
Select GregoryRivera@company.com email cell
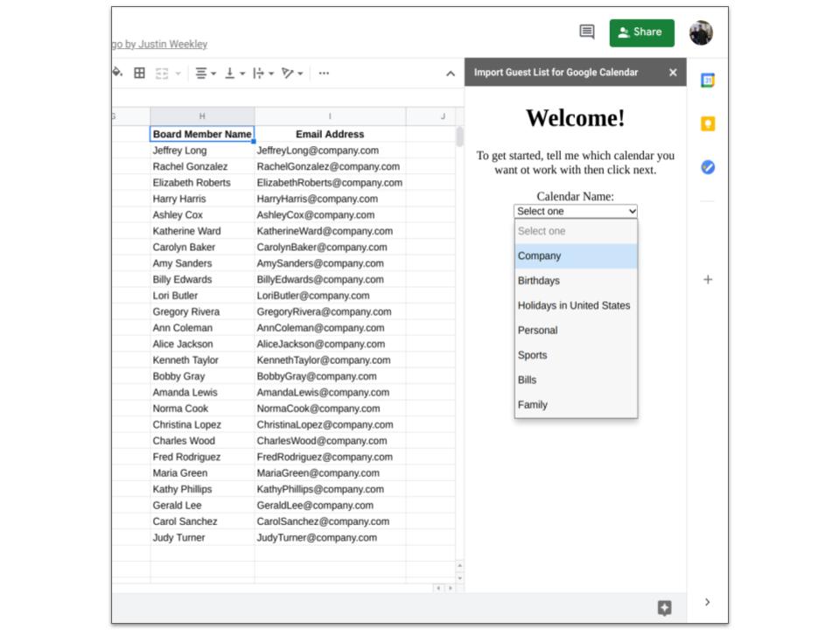pos(330,311)
